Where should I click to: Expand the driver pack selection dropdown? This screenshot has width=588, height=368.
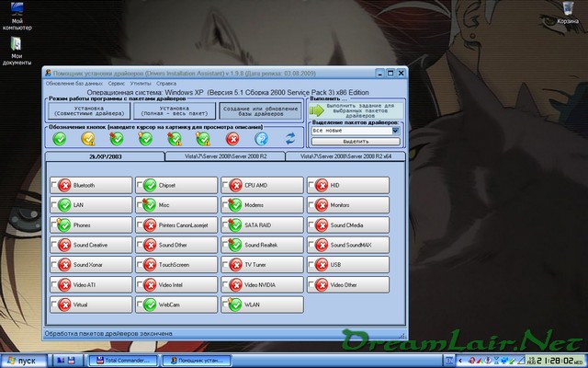click(395, 131)
